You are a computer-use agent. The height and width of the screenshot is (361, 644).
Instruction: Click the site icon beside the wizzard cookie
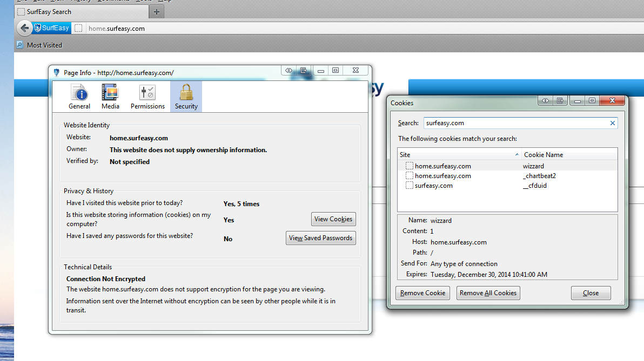(x=410, y=166)
